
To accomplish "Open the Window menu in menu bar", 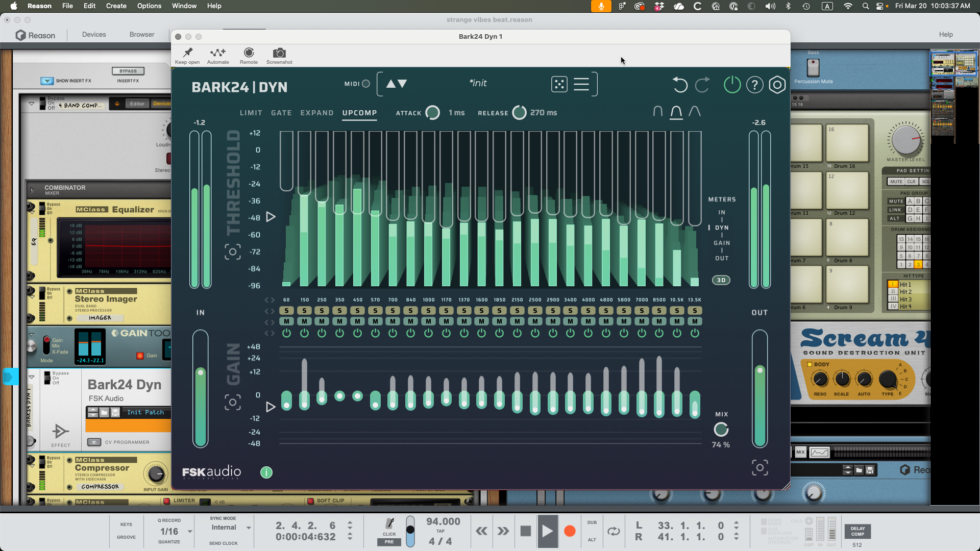I will click(184, 6).
